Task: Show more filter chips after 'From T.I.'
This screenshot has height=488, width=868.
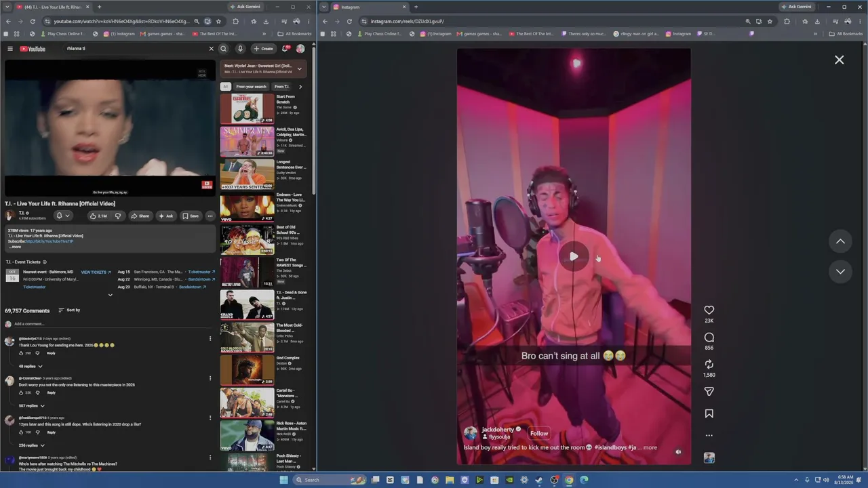Action: (300, 87)
